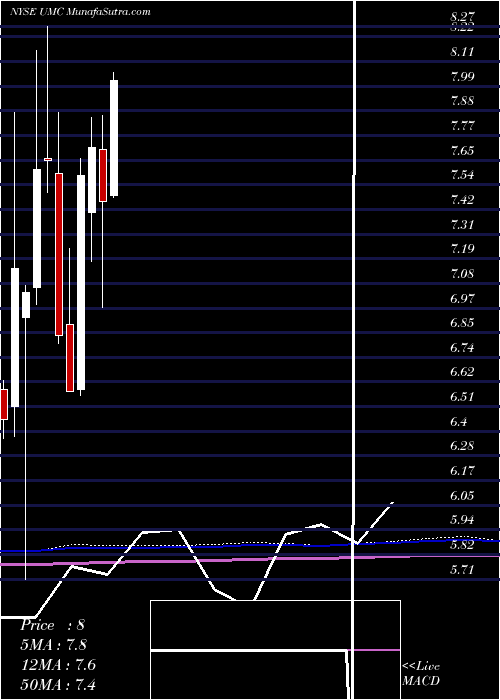Viewport: 500px width, 700px height.
Task: Click the 7.31 price axis label
Action: [x=462, y=224]
